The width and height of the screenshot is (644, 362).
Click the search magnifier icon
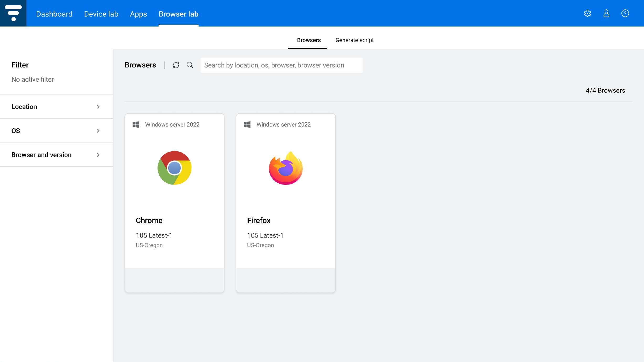click(190, 65)
